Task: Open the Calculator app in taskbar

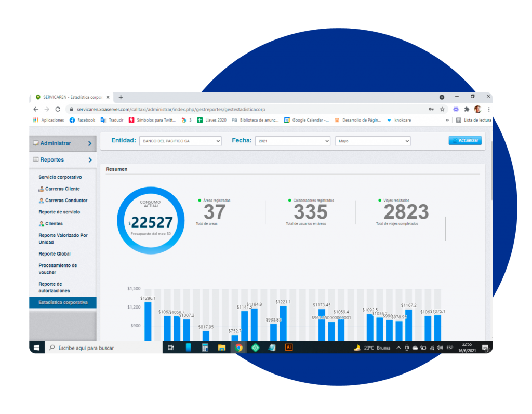Action: tap(205, 348)
